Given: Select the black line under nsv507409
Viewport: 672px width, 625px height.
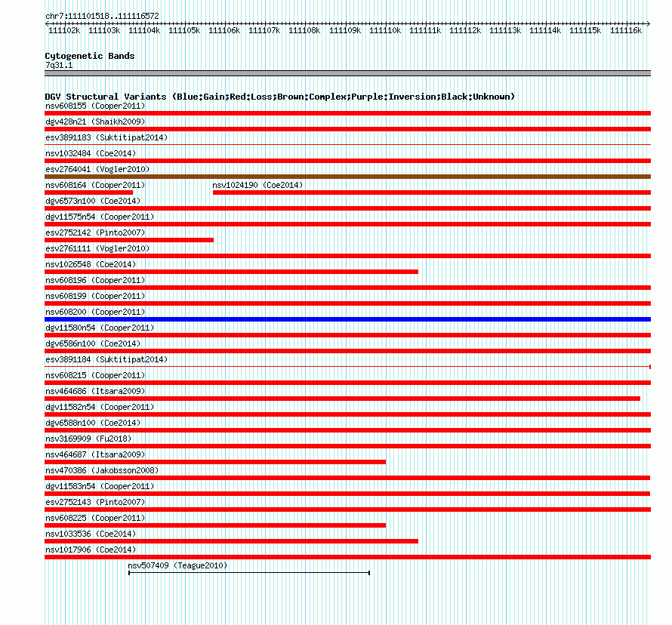Looking at the screenshot, I should (x=249, y=573).
